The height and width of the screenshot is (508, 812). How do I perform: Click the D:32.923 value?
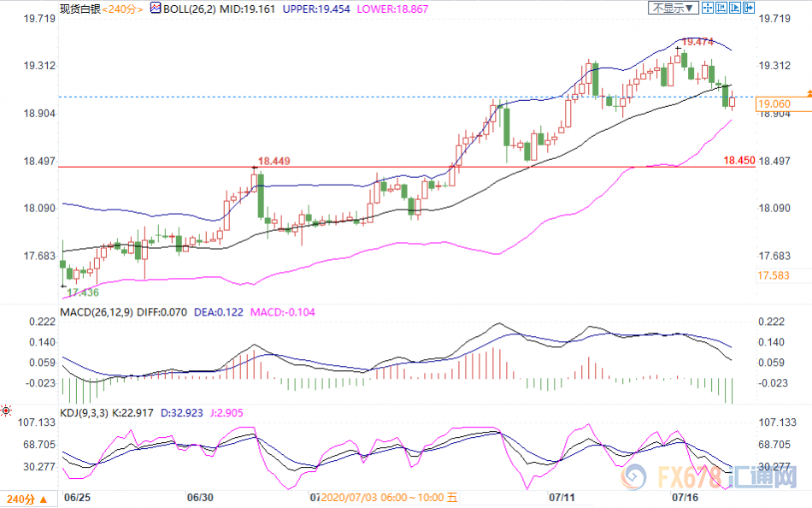tap(182, 412)
